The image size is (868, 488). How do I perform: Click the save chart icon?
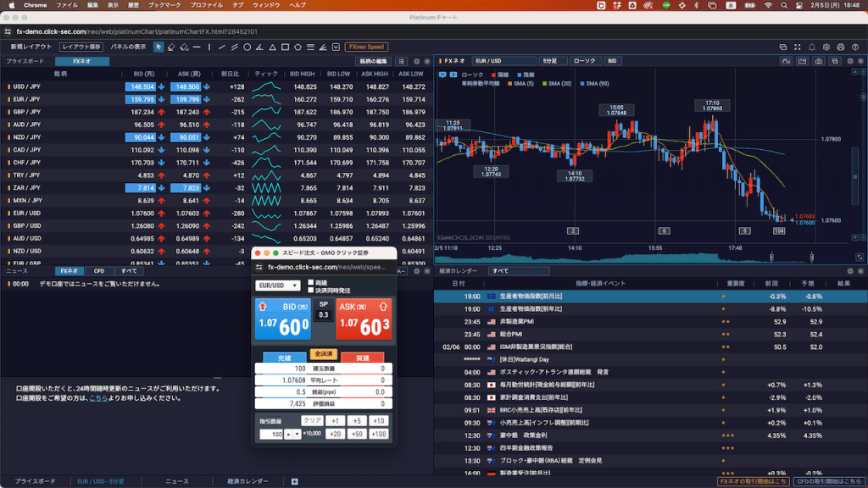(x=802, y=61)
